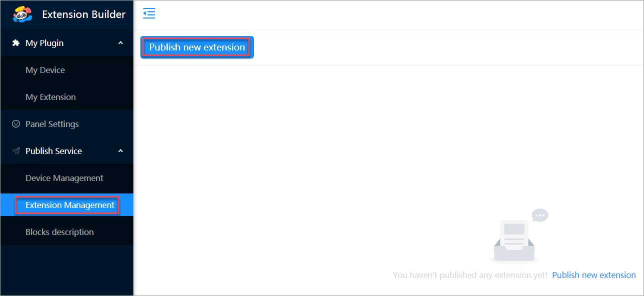Click the Extension Builder title text
This screenshot has height=296, width=644.
click(x=83, y=14)
